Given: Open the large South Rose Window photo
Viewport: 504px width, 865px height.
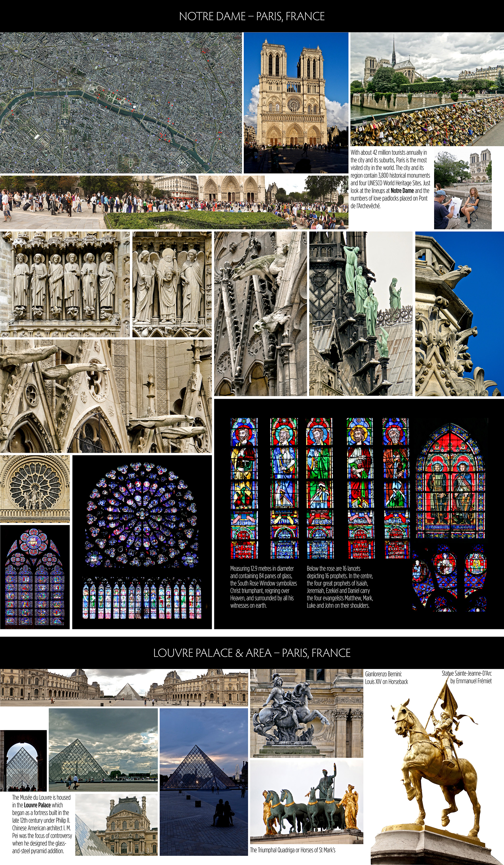Looking at the screenshot, I should (142, 542).
